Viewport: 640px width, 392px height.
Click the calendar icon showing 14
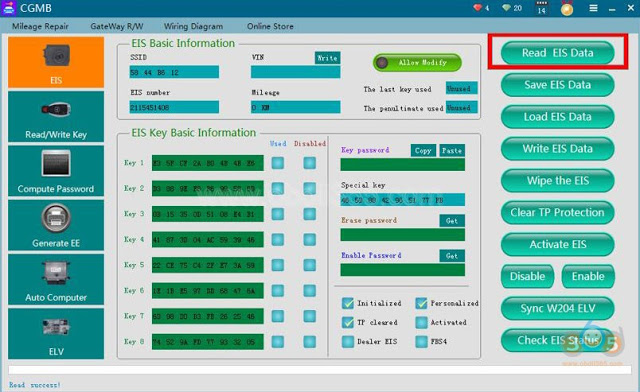(541, 8)
